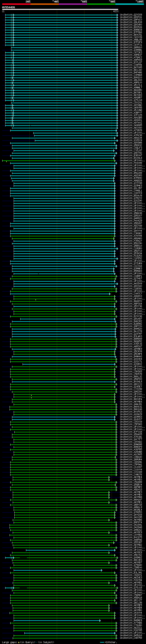
Task: Open hit UniRef100_Q7ZUR9
Action: [x=131, y=263]
